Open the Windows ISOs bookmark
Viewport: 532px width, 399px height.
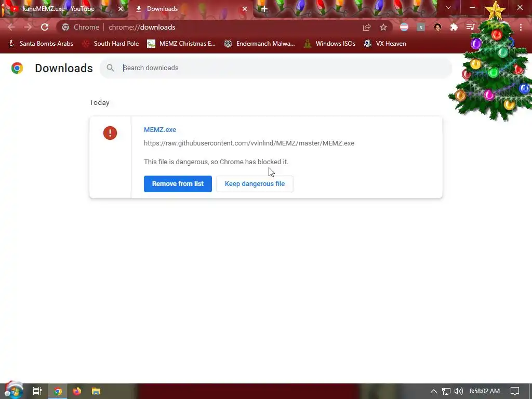329,44
